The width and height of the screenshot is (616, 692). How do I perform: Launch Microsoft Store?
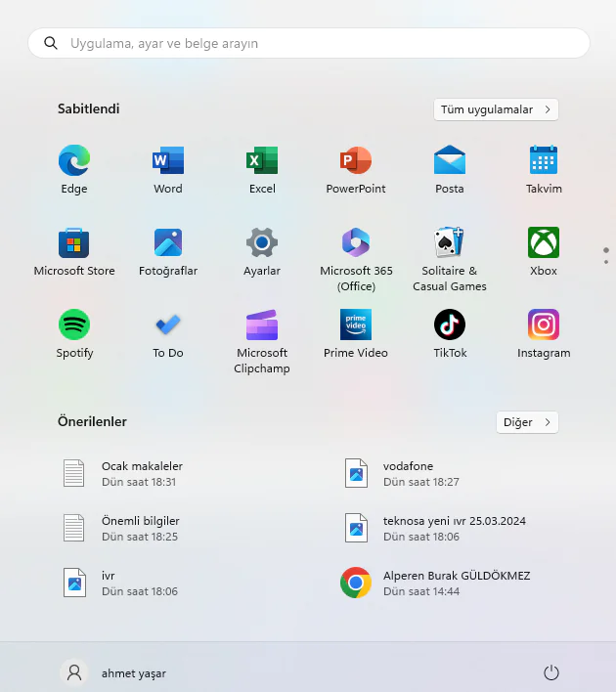point(74,251)
